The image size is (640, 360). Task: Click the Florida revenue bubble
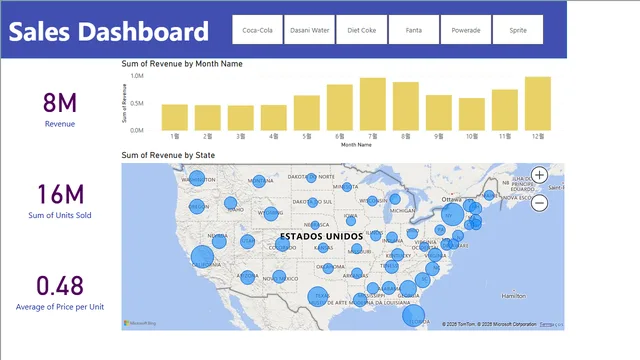413,316
